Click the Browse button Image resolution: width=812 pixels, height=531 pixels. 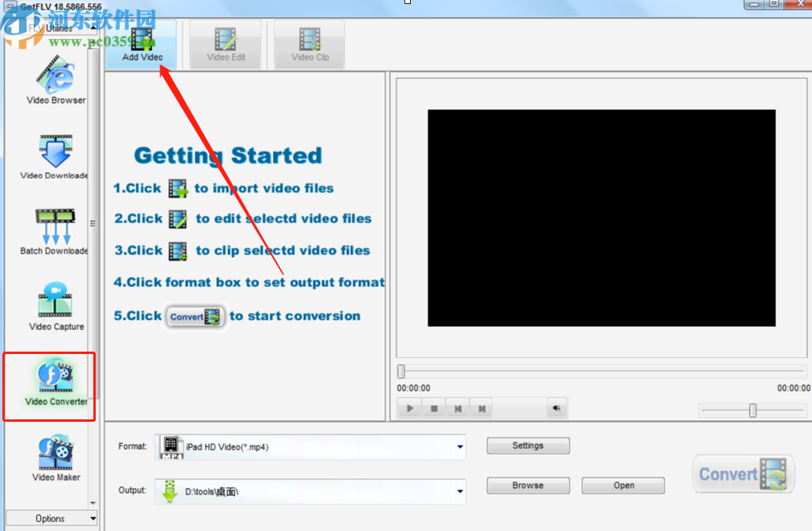coord(528,486)
